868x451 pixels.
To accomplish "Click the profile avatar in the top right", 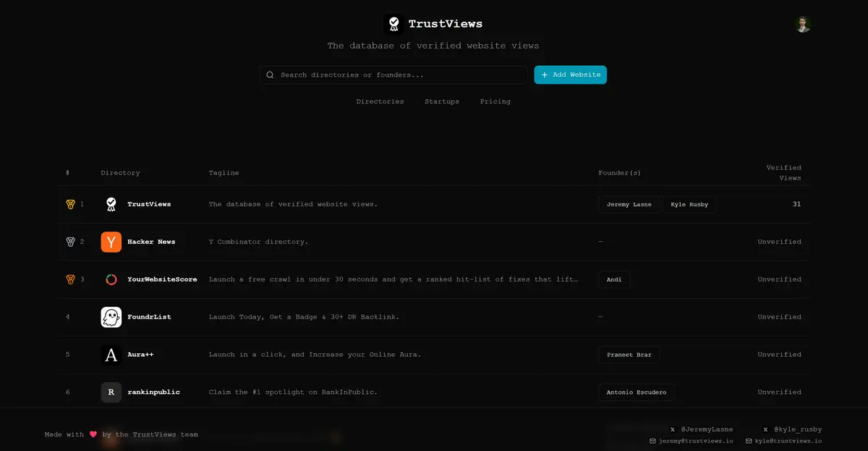I will pyautogui.click(x=803, y=24).
